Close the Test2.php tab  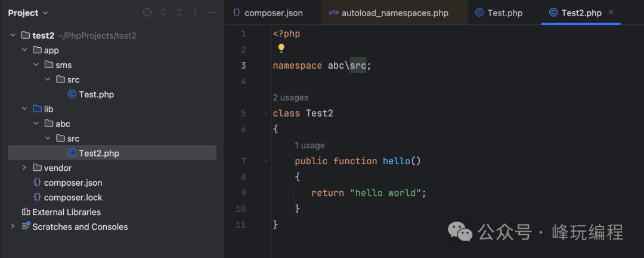[x=611, y=13]
